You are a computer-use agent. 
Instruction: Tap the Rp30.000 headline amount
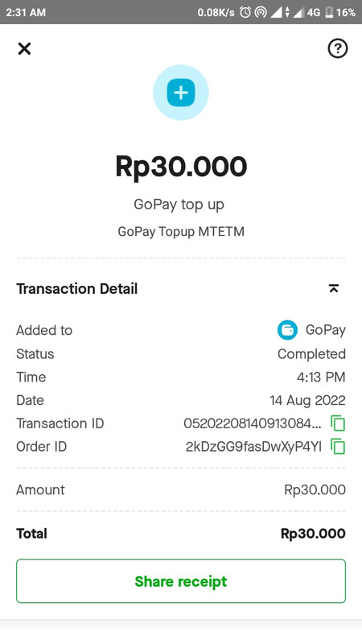(x=181, y=167)
